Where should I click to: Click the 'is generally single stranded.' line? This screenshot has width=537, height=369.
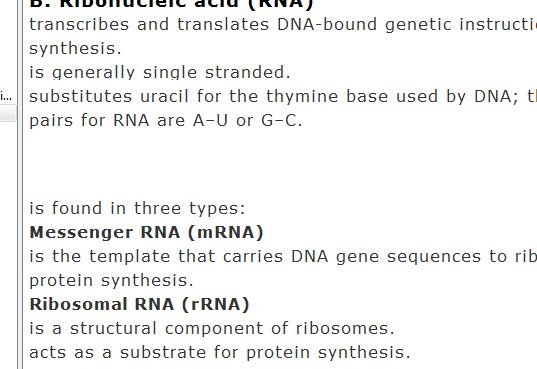tap(160, 72)
